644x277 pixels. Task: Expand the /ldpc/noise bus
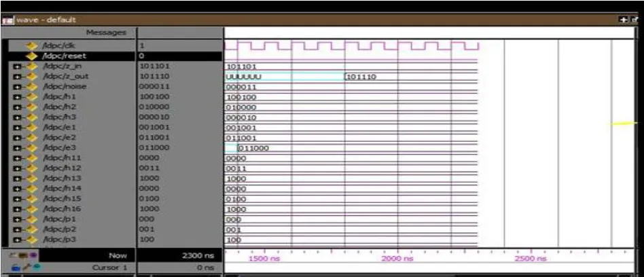(17, 87)
